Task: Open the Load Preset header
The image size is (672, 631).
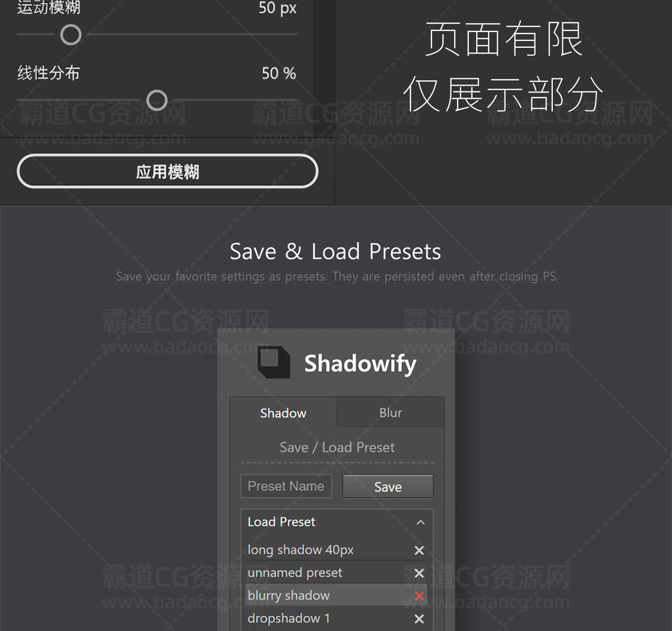Action: pyautogui.click(x=337, y=522)
